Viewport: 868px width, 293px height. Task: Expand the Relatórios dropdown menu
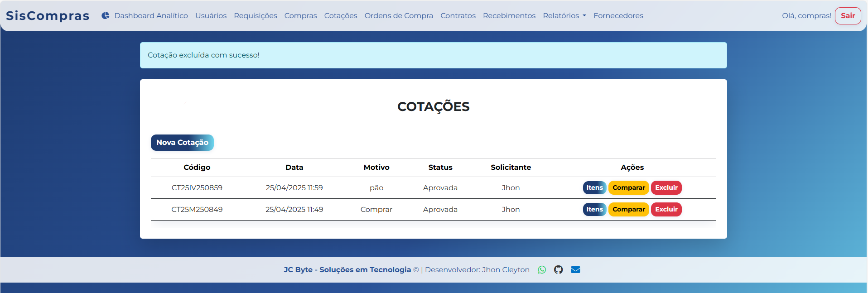[x=564, y=15]
